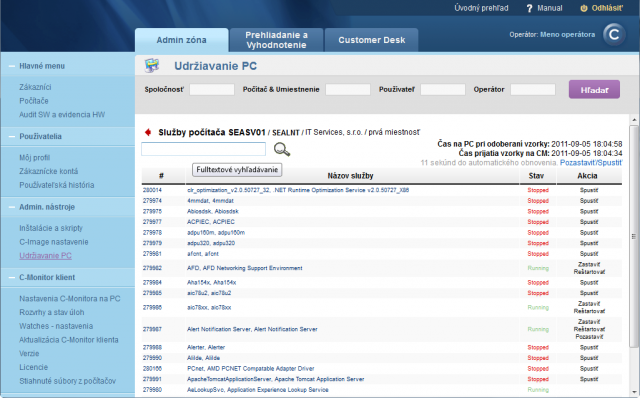Switch to Prehliadanie a Vyhodnotenie tab
Screen dimensions: 640x398
(x=276, y=40)
